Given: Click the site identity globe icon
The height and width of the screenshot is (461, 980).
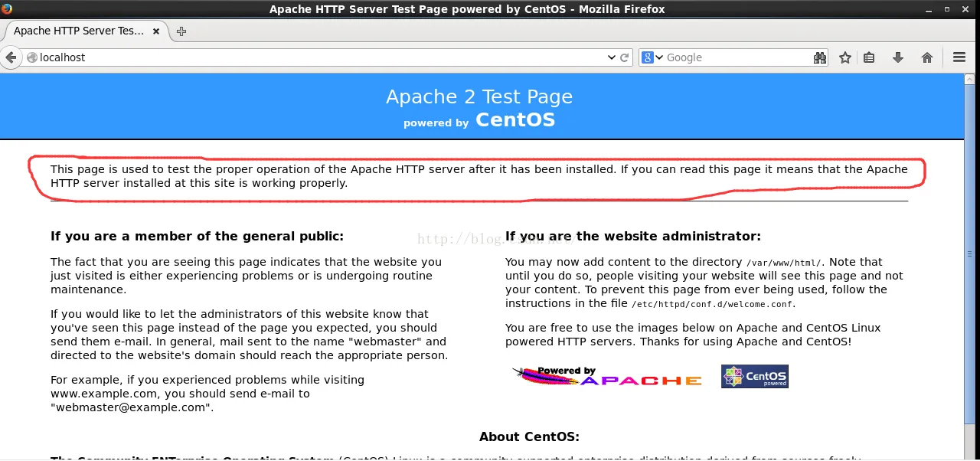Looking at the screenshot, I should click(31, 57).
